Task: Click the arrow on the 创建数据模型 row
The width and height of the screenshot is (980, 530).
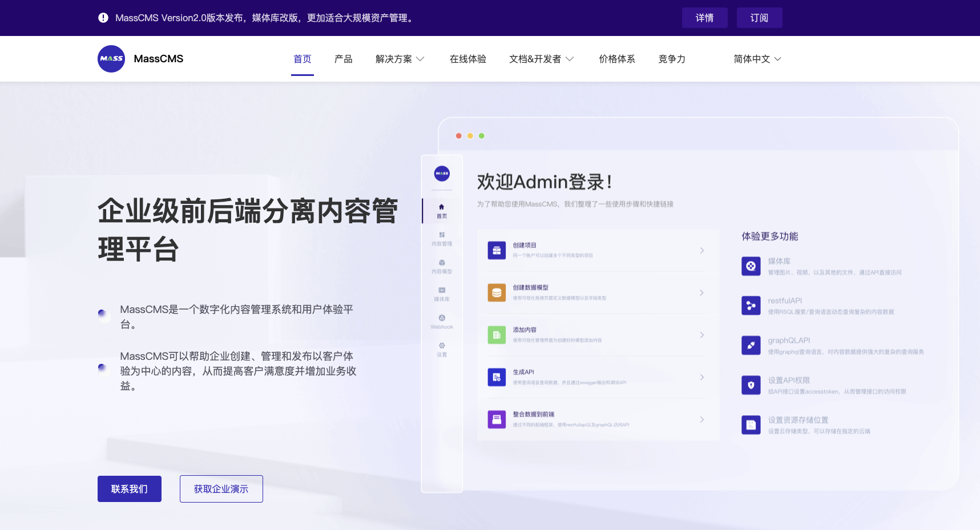Action: click(702, 292)
